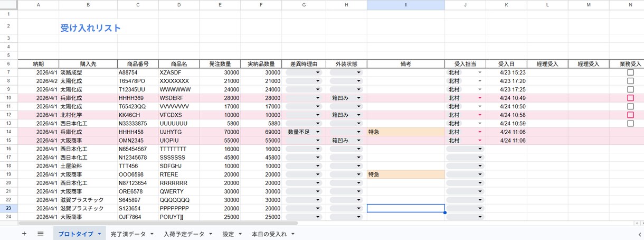Viewport: 644px width, 240px height.
Task: Click product number cell A88754
Action: tap(138, 72)
